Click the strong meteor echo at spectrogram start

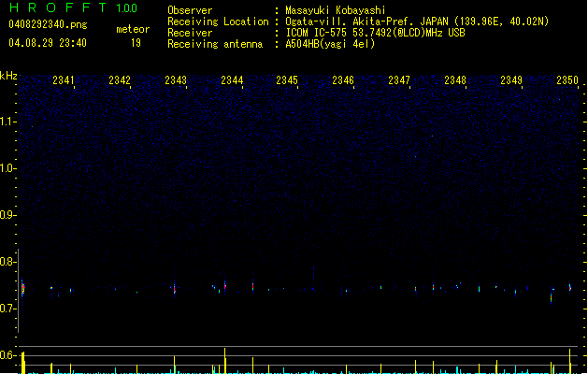[x=22, y=289]
